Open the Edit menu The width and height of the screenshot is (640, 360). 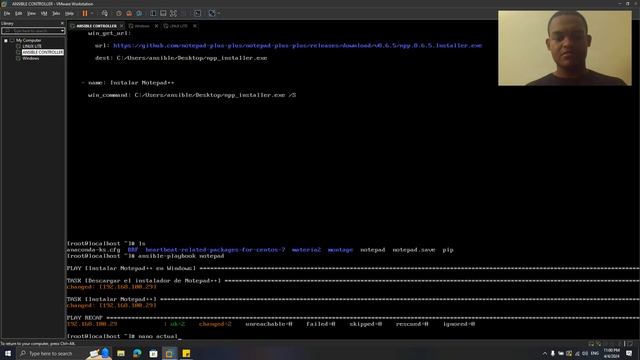point(19,13)
